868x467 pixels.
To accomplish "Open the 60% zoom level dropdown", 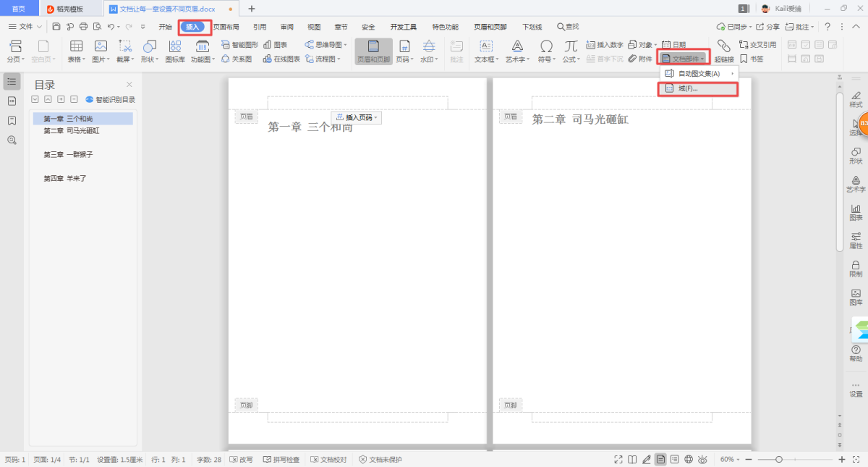I will coord(731,460).
